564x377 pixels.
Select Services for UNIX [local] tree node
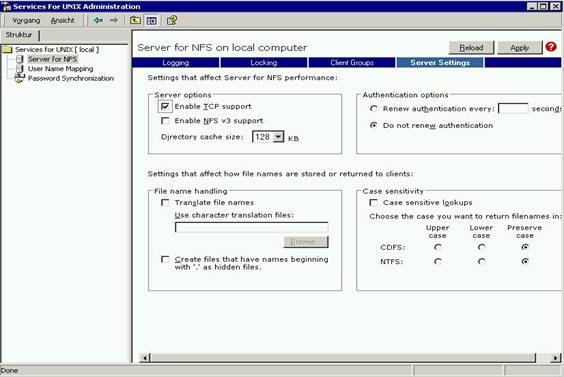[57, 50]
